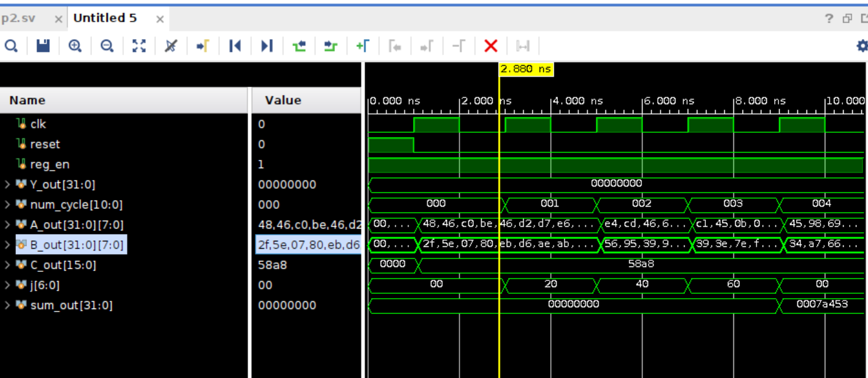The height and width of the screenshot is (378, 868).
Task: Click the go to cursor icon
Action: coord(203,46)
